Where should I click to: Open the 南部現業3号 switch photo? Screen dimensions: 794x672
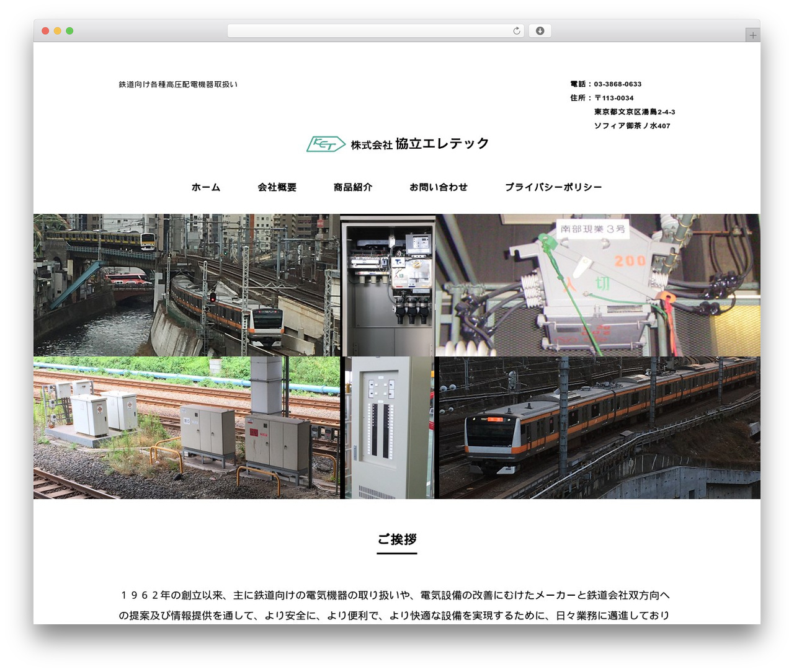[x=598, y=285]
